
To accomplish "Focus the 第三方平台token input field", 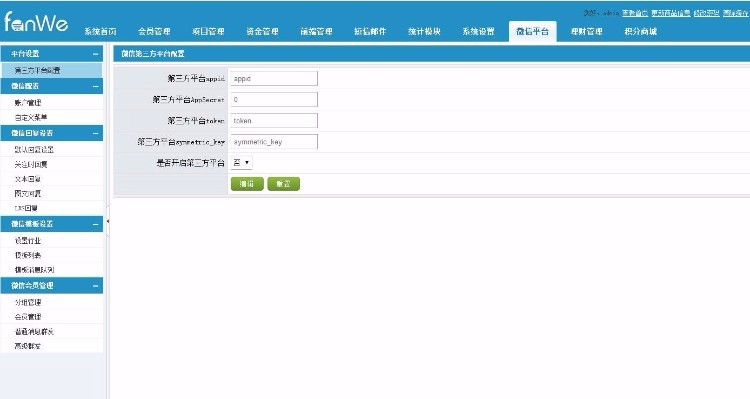I will 274,121.
